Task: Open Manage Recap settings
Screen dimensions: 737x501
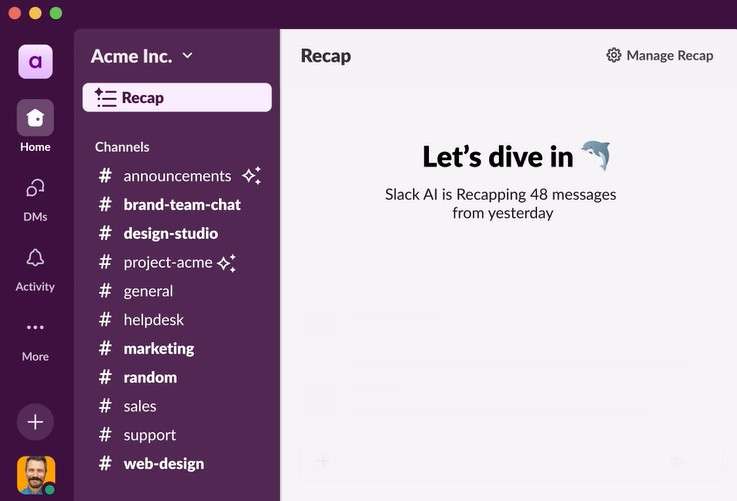Action: pyautogui.click(x=659, y=55)
